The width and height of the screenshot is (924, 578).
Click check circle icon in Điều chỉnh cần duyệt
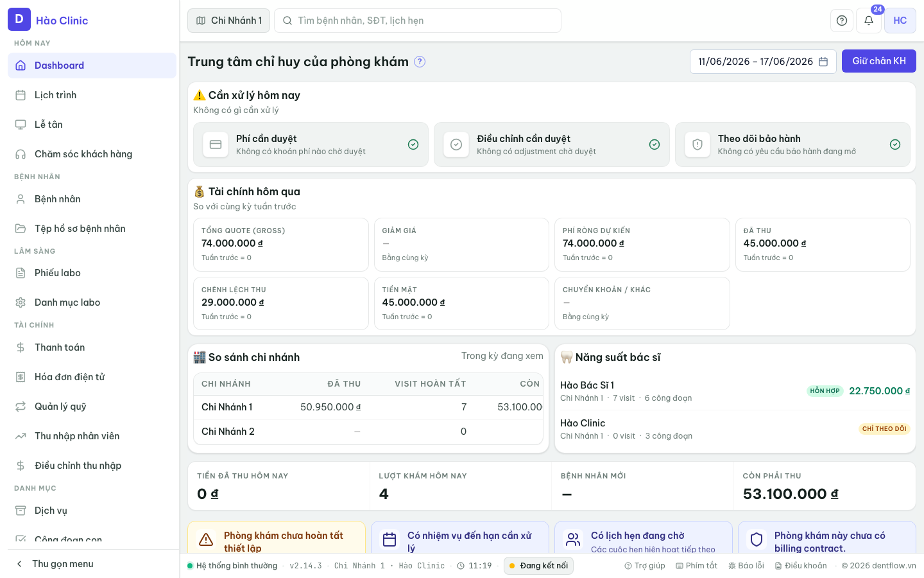(456, 144)
